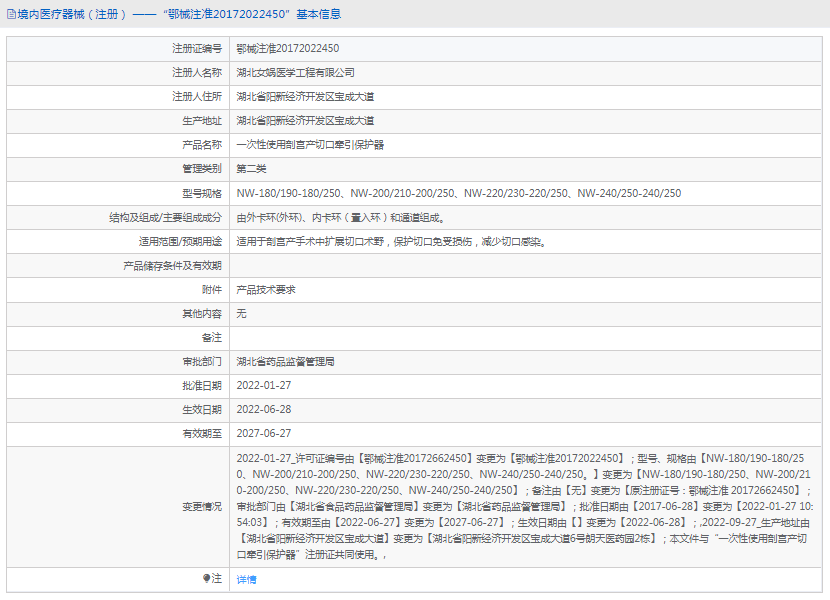Select expiry date 2027-06-27
Image resolution: width=830 pixels, height=600 pixels.
[x=264, y=433]
